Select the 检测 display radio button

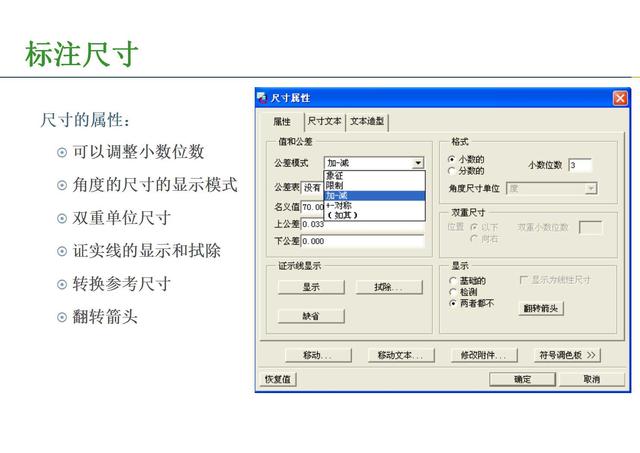click(x=452, y=292)
